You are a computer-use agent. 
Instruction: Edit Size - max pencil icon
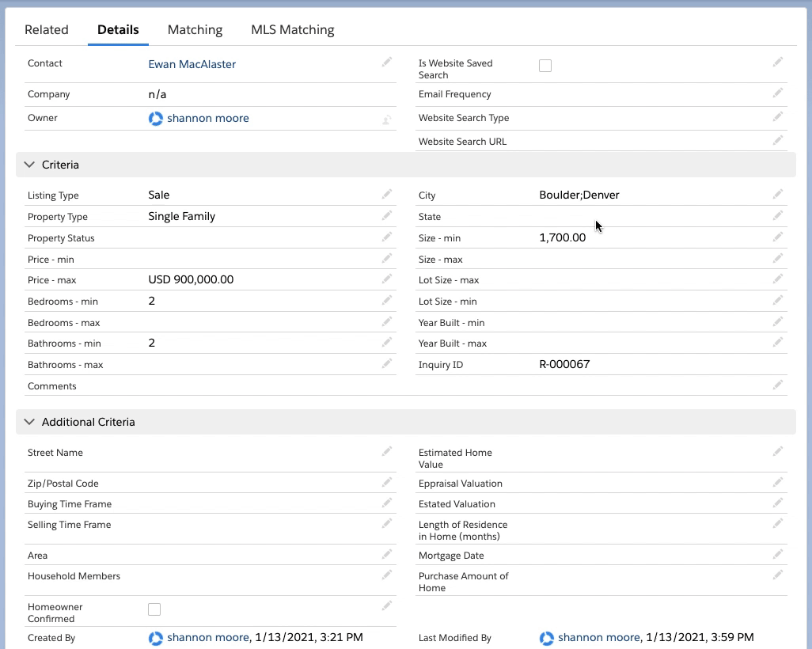click(778, 258)
